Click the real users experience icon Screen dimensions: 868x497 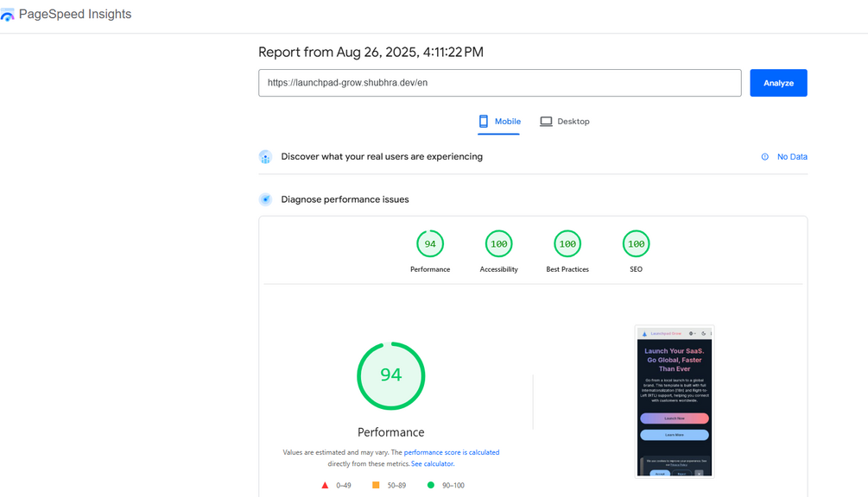click(x=265, y=157)
